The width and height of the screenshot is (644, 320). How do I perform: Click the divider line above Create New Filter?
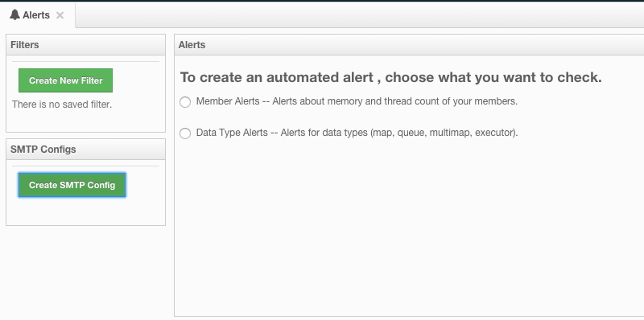(x=86, y=62)
